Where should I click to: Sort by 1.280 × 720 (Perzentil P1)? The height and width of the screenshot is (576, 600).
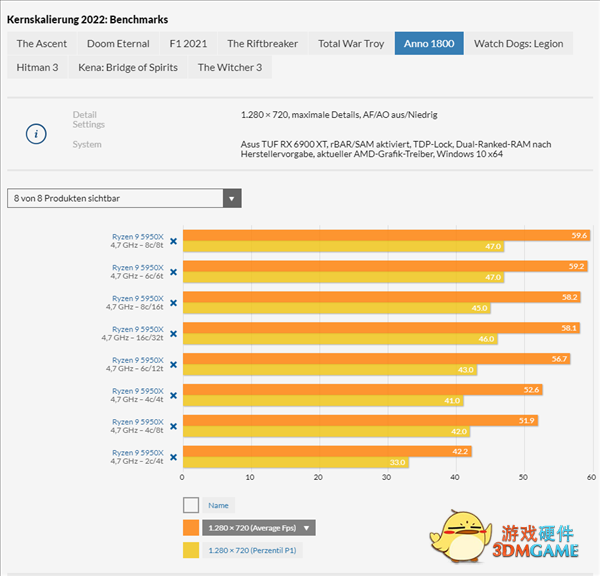pyautogui.click(x=253, y=550)
